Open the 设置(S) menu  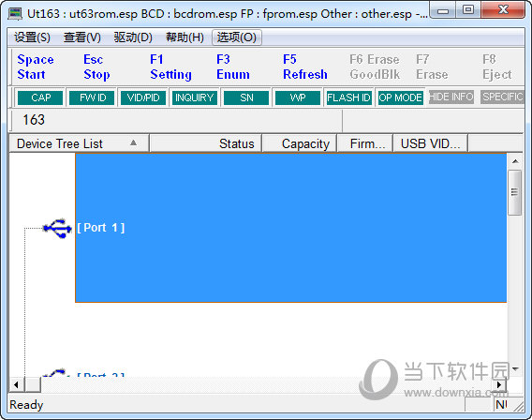[32, 37]
